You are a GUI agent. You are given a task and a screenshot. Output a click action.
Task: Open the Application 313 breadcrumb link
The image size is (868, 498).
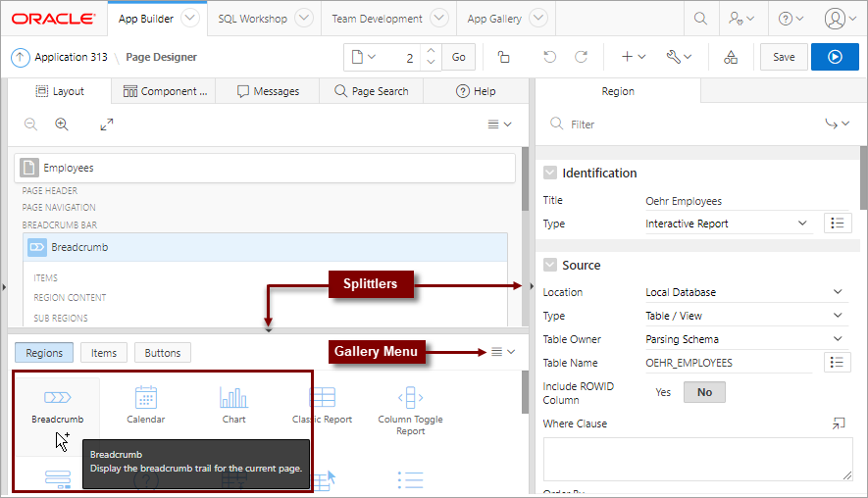click(71, 57)
